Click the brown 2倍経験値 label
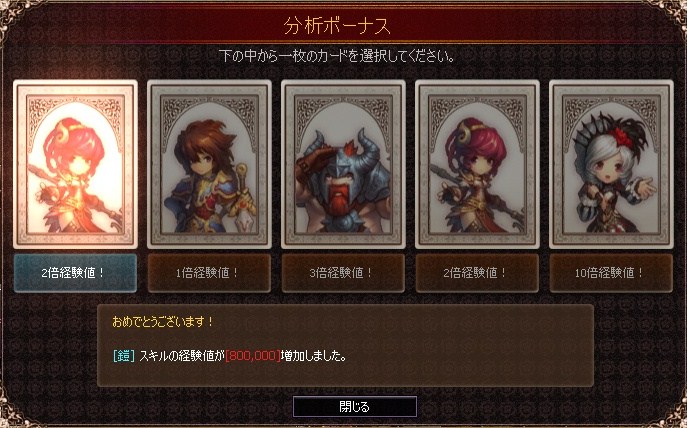Image resolution: width=687 pixels, height=428 pixels. (477, 273)
